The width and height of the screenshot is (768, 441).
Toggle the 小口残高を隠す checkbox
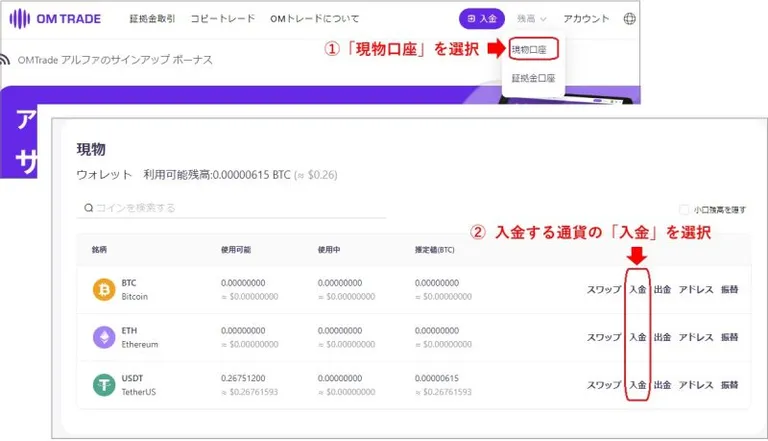(684, 210)
